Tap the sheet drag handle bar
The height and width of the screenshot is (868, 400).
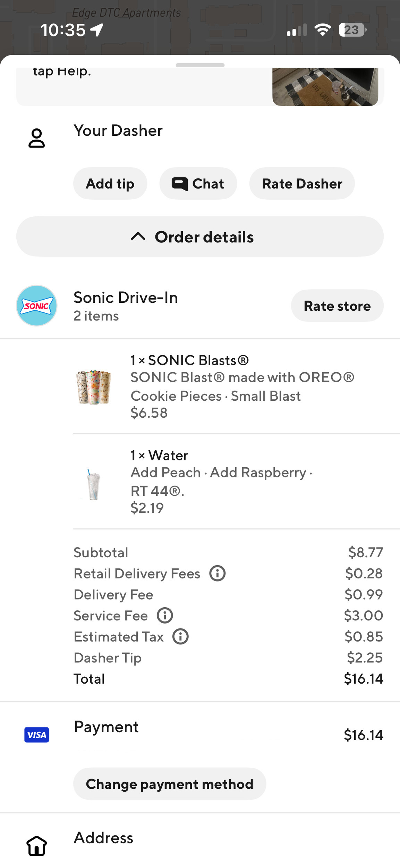pyautogui.click(x=200, y=65)
